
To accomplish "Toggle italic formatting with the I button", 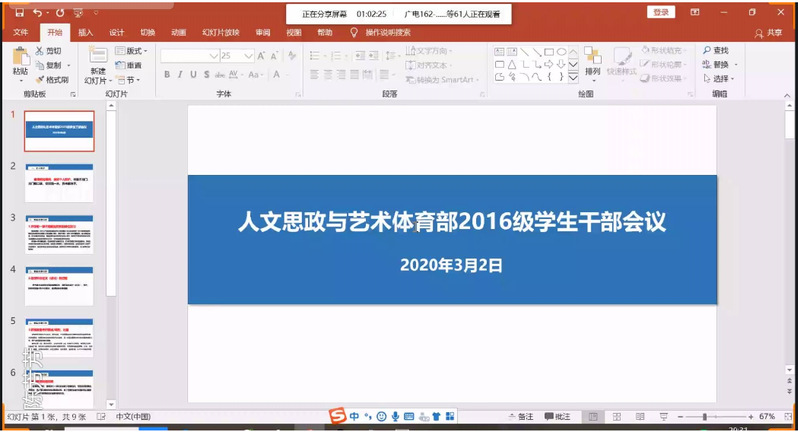I will click(x=180, y=74).
